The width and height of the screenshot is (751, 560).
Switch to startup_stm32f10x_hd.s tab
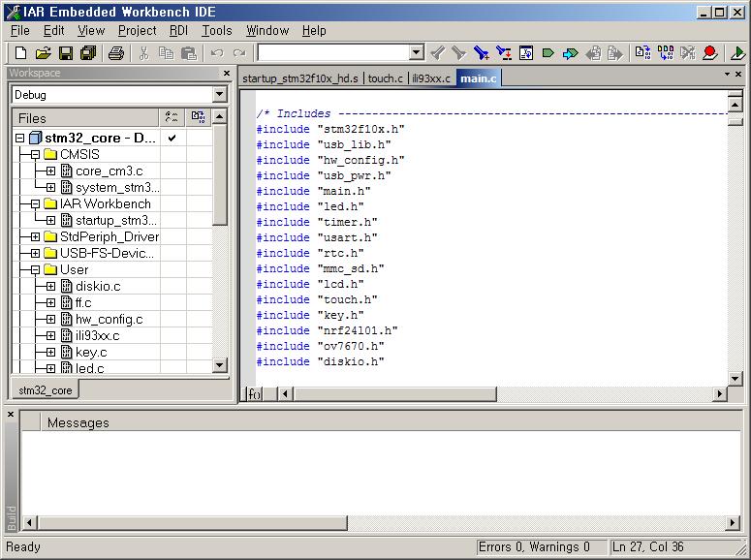pos(300,78)
